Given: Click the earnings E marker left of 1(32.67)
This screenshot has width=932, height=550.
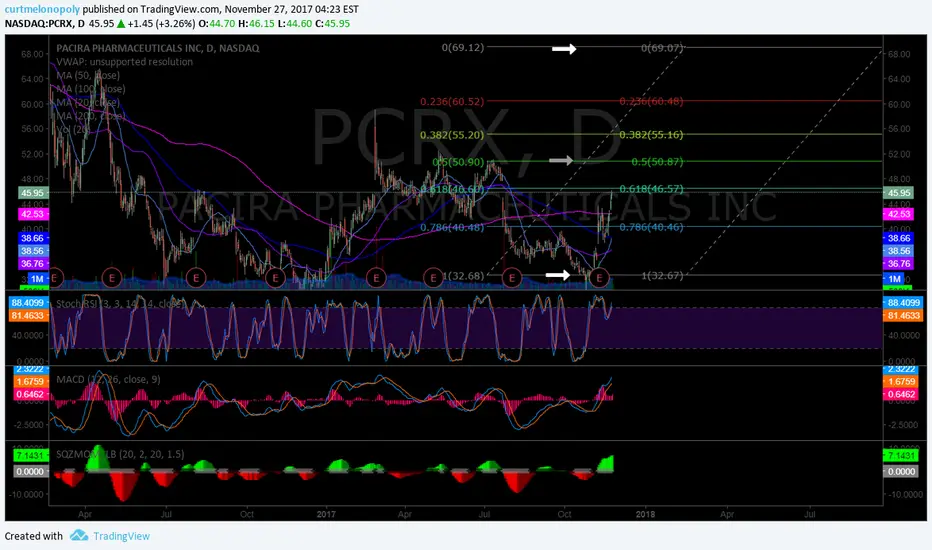Looking at the screenshot, I should (599, 277).
